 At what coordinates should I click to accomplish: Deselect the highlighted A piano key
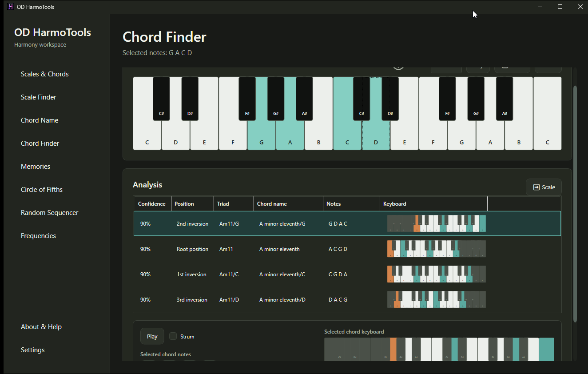pos(290,135)
